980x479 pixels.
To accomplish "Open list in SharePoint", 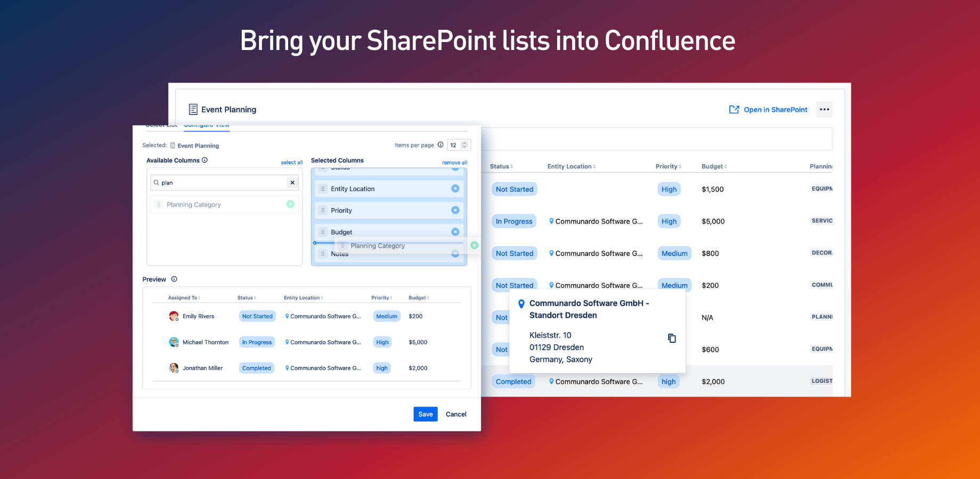I will pos(768,110).
